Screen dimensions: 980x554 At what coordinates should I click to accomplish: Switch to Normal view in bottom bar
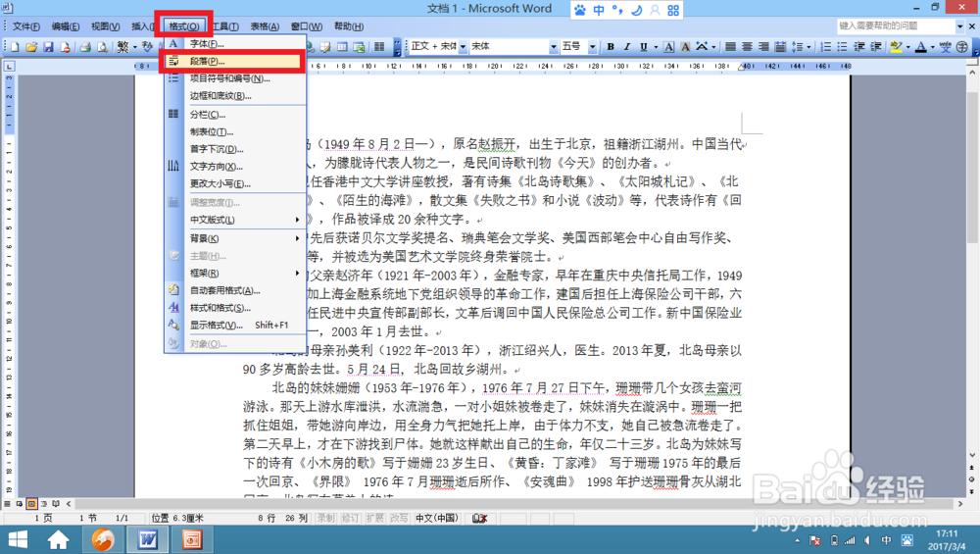(8, 503)
